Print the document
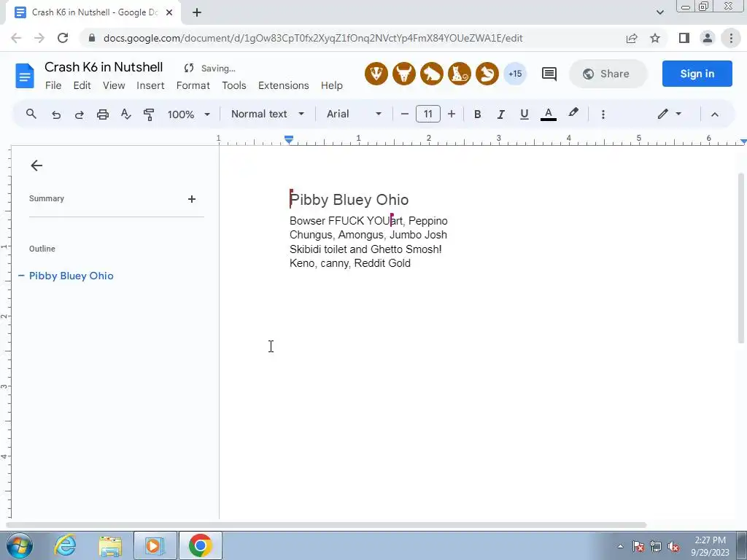Screen dimensions: 747x560 (x=102, y=114)
